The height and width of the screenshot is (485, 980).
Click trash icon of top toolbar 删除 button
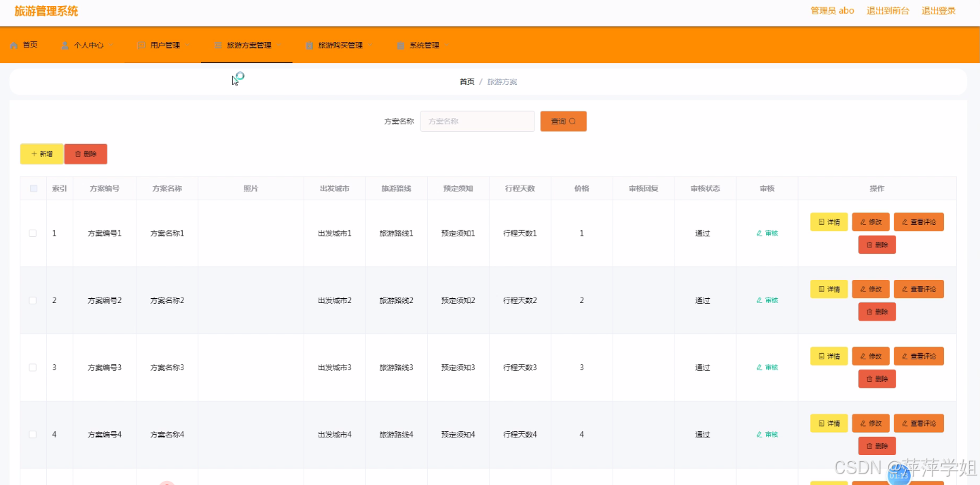click(x=78, y=154)
